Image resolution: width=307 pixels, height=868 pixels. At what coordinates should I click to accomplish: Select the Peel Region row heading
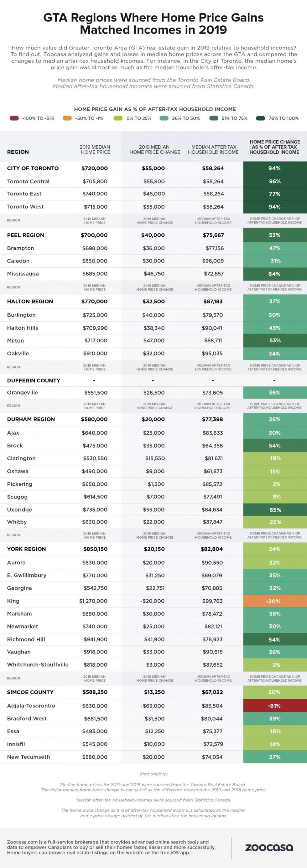point(26,235)
